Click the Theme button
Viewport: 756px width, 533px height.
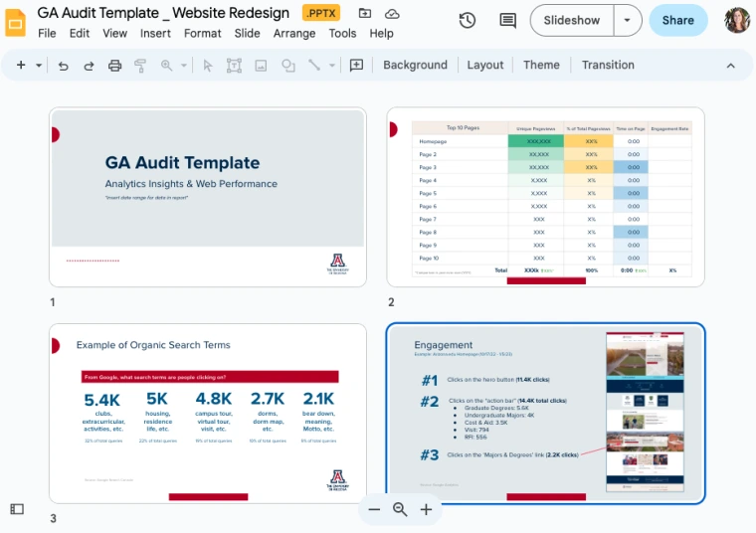click(x=541, y=65)
